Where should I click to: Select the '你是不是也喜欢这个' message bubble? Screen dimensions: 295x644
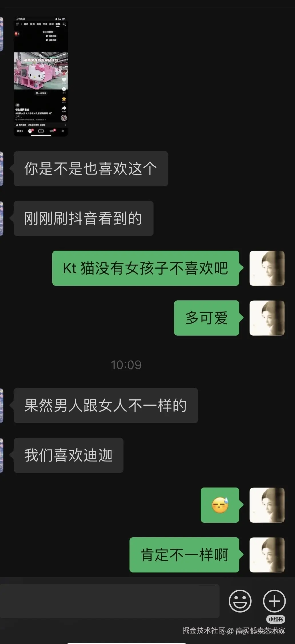point(91,169)
